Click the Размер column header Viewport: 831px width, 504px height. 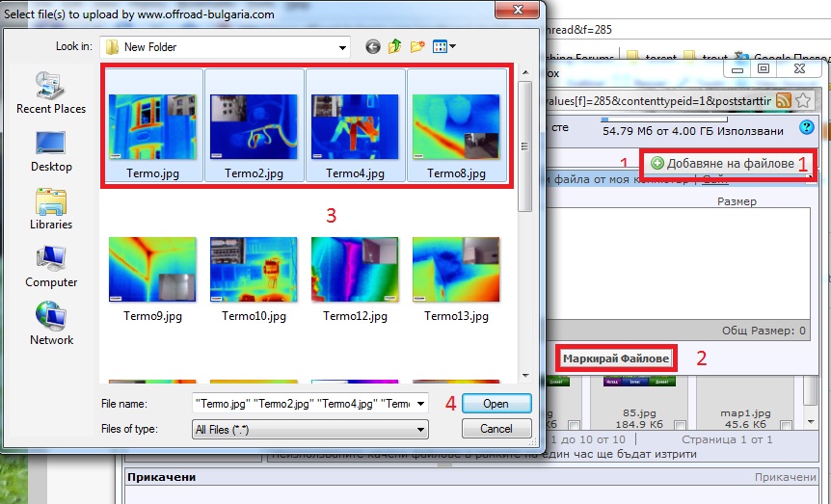coord(737,201)
